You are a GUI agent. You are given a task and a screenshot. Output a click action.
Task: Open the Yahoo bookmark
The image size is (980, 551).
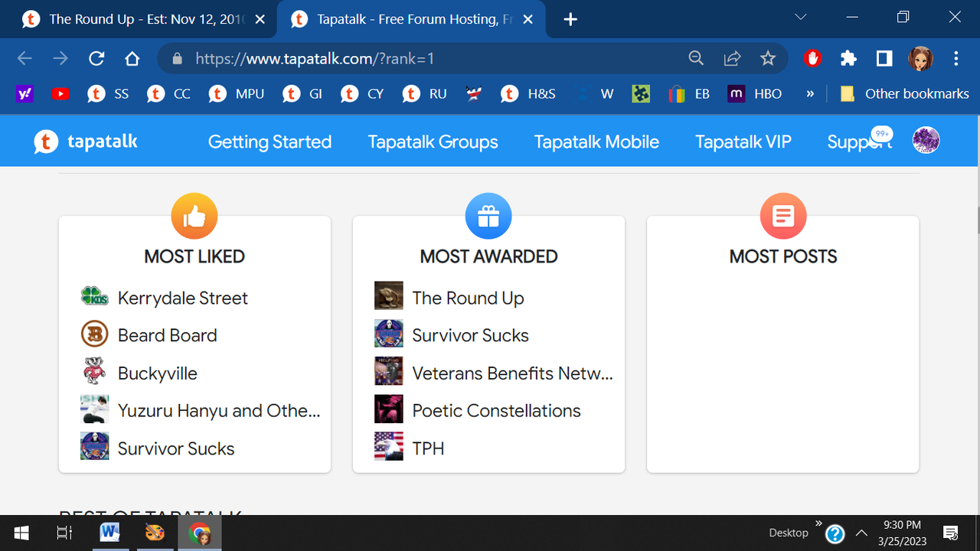[x=24, y=94]
